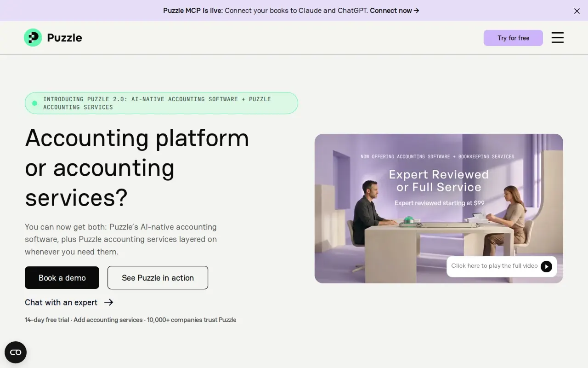Click the arrow after Connect now
588x368 pixels.
coord(416,11)
